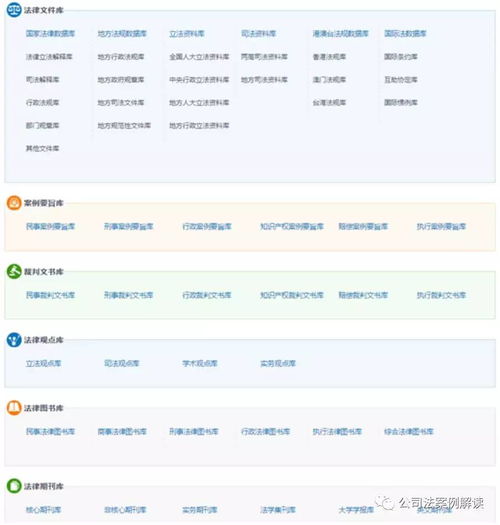Image resolution: width=500 pixels, height=525 pixels.
Task: Open 知识产权案例要旨库
Action: click(292, 226)
